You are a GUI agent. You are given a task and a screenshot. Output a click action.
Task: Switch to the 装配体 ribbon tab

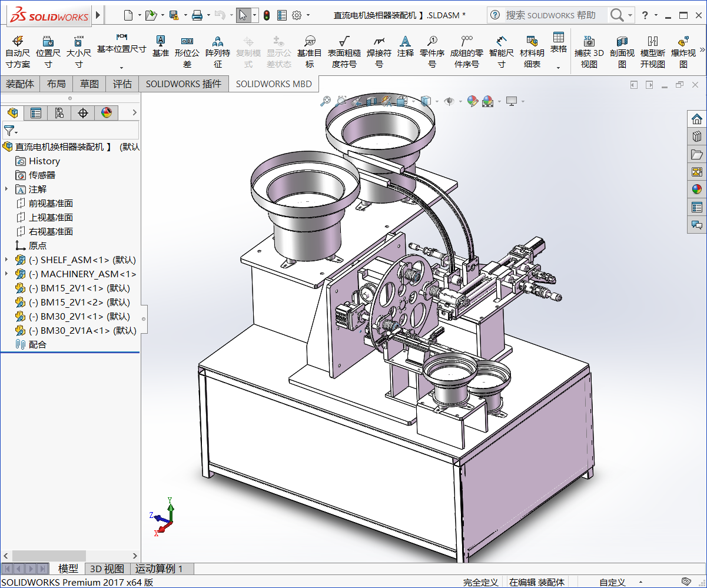(20, 84)
